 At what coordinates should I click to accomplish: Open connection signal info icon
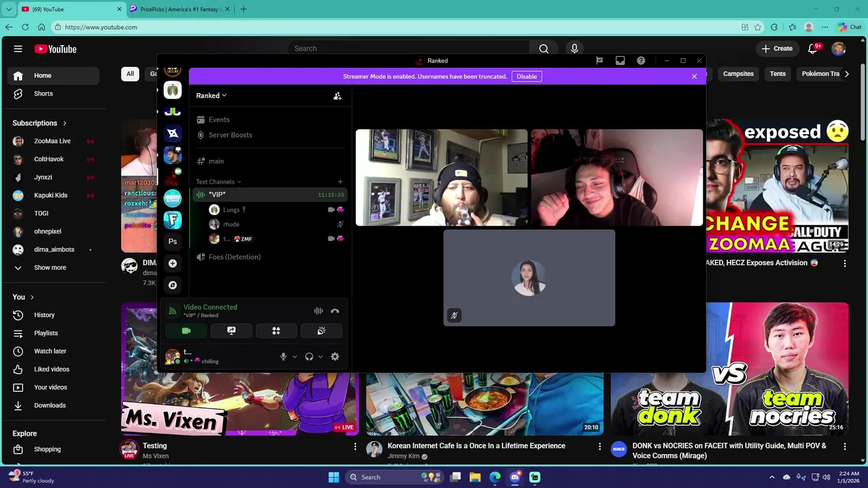point(172,311)
